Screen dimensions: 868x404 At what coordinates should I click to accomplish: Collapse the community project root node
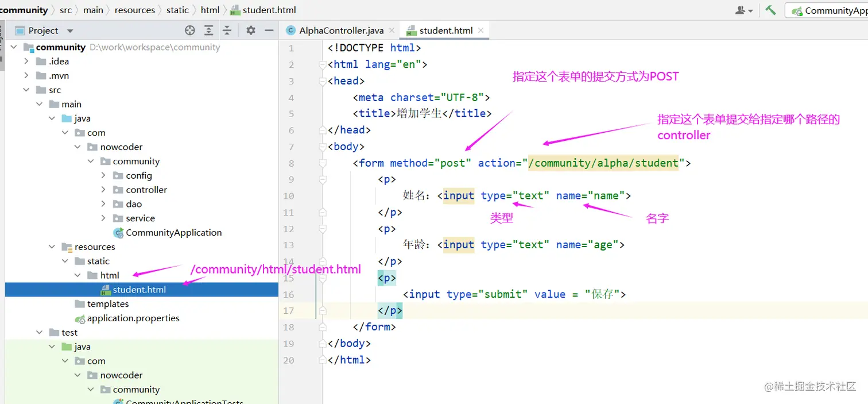14,47
